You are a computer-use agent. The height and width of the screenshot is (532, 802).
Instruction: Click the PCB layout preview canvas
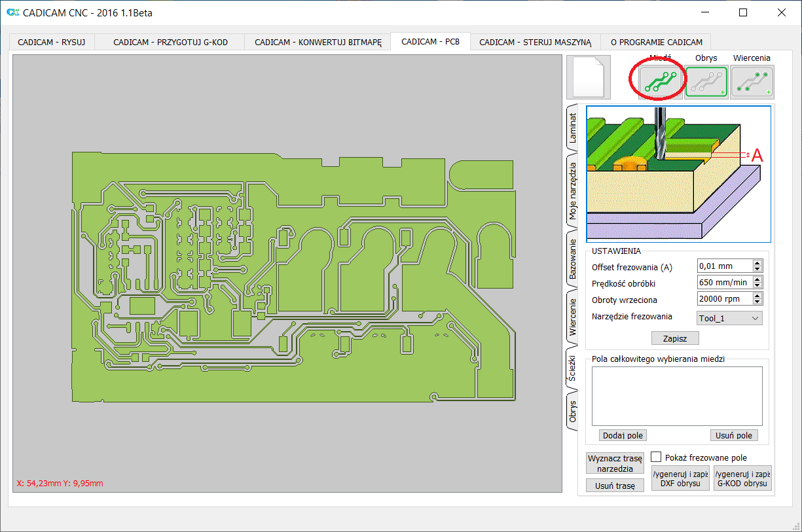click(x=287, y=274)
